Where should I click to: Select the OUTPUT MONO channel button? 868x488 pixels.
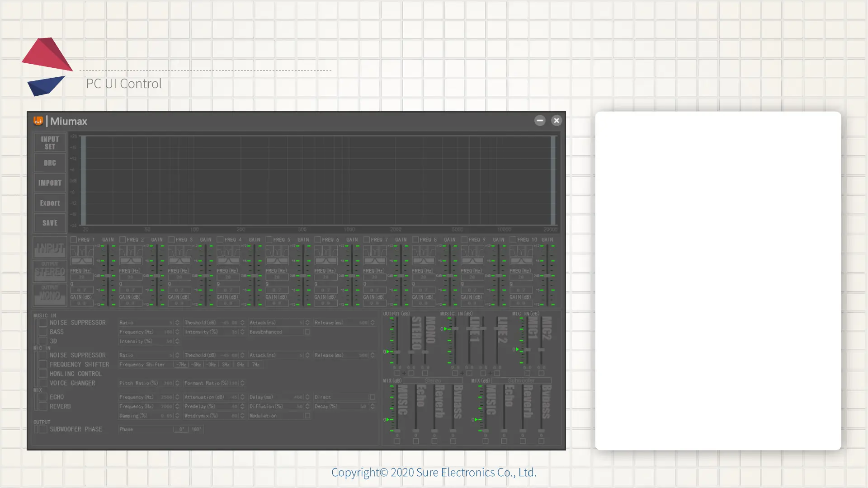[x=50, y=295]
